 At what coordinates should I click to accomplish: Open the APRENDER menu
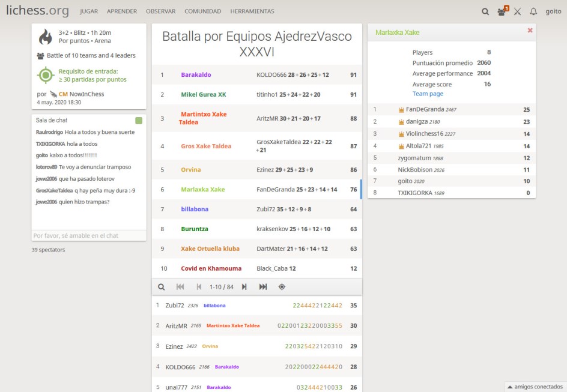[x=122, y=11]
